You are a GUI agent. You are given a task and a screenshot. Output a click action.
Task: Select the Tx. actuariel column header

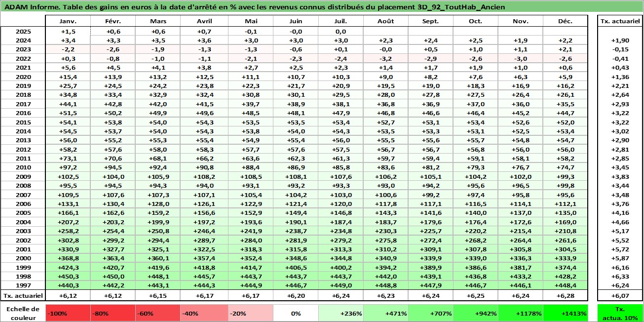point(620,21)
